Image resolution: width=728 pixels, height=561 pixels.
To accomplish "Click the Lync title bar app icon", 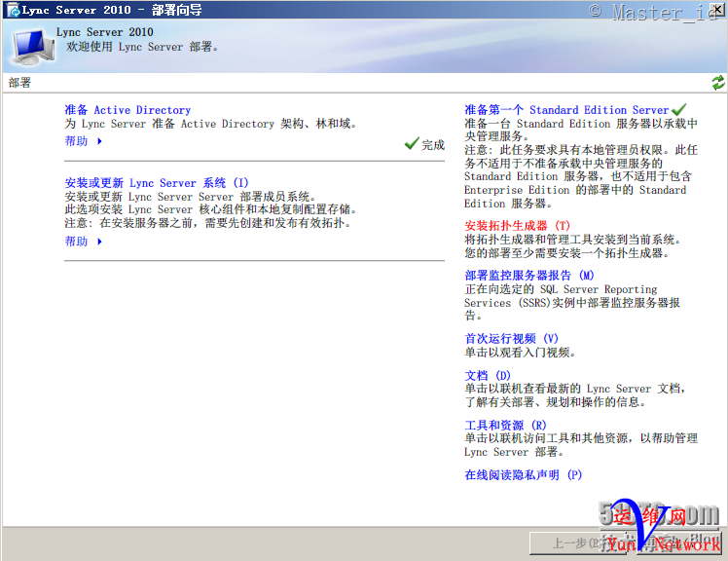I will pyautogui.click(x=13, y=10).
